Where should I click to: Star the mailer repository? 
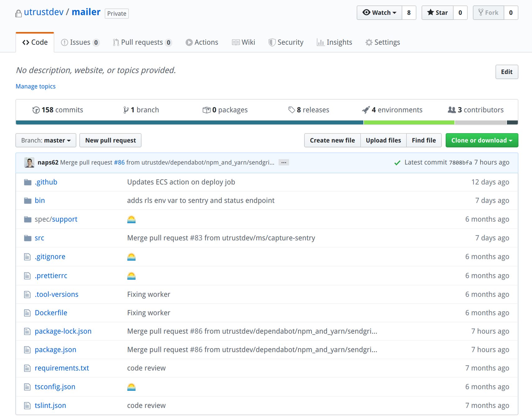click(x=437, y=13)
